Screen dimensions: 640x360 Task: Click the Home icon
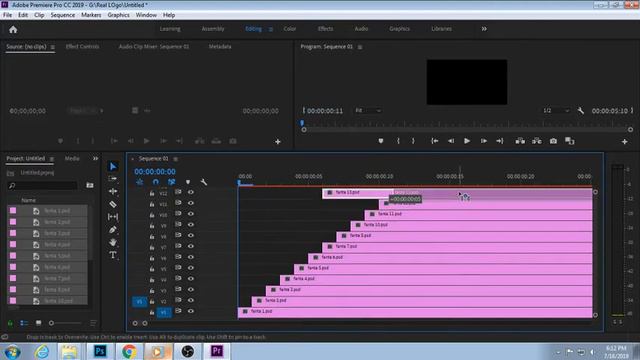[13, 29]
